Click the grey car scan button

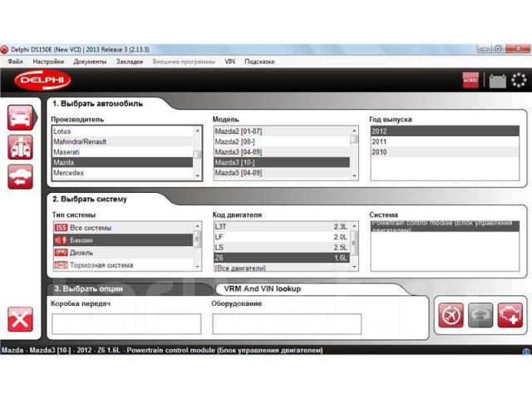tap(480, 316)
